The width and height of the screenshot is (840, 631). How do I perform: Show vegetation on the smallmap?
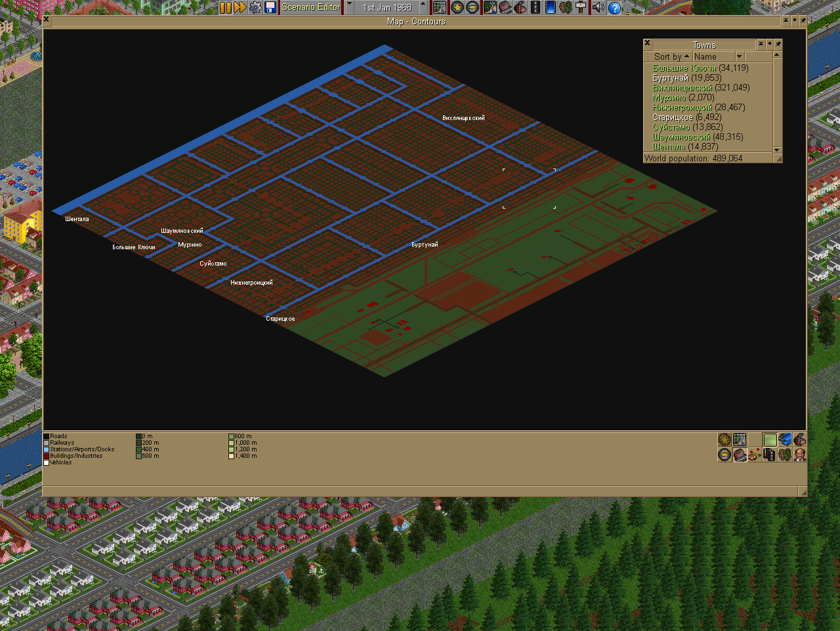click(786, 455)
